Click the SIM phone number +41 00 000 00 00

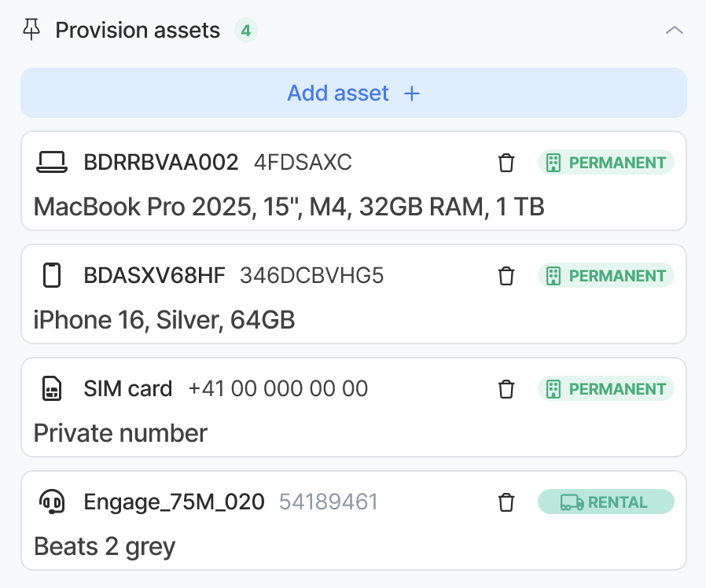click(278, 389)
